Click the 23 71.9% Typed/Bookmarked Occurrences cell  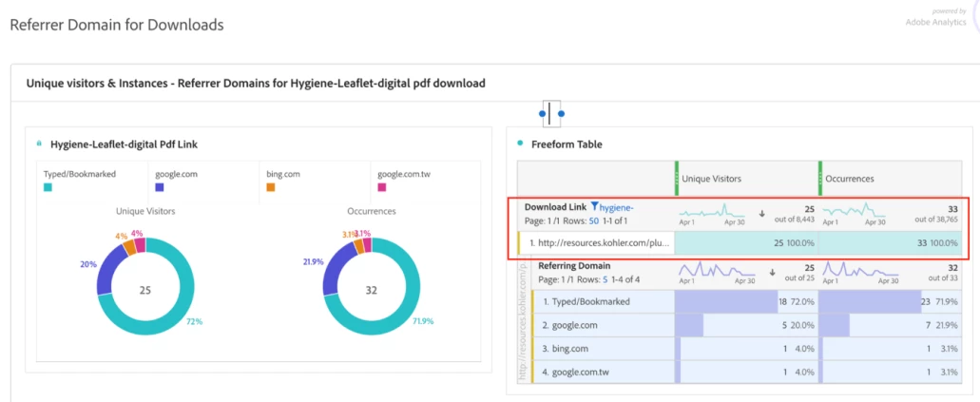coord(890,301)
